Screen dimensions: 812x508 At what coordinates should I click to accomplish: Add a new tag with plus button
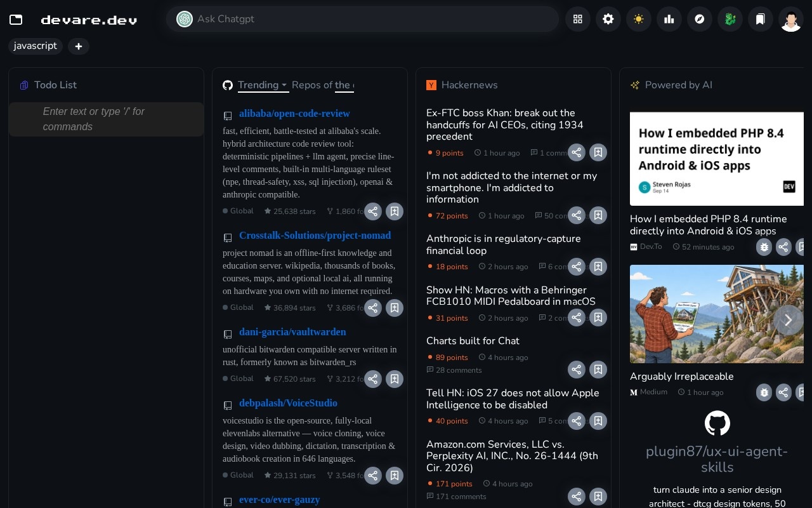pyautogui.click(x=79, y=46)
